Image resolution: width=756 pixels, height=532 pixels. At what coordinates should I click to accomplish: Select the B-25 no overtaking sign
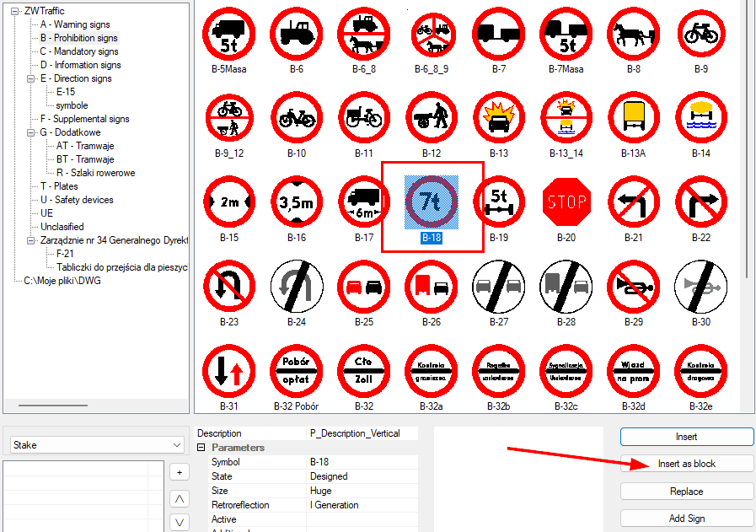click(x=364, y=286)
